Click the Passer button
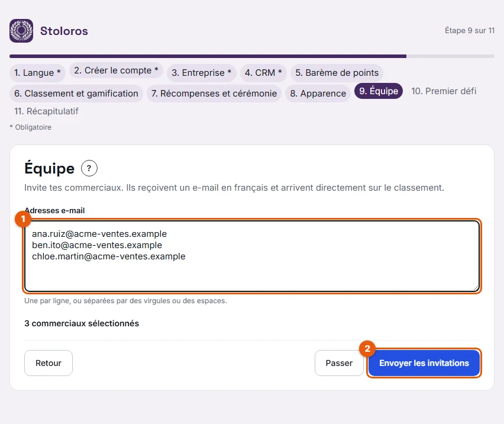The height and width of the screenshot is (424, 504). (x=339, y=363)
